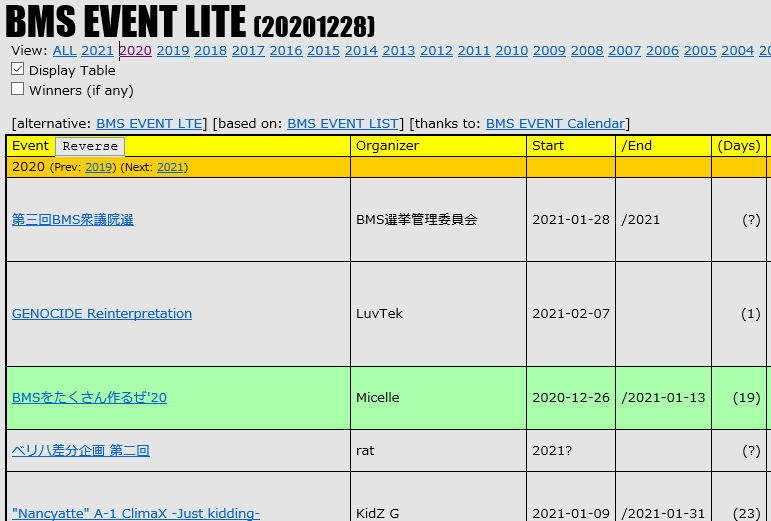Enable the Winners (if any) checkbox

(18, 89)
